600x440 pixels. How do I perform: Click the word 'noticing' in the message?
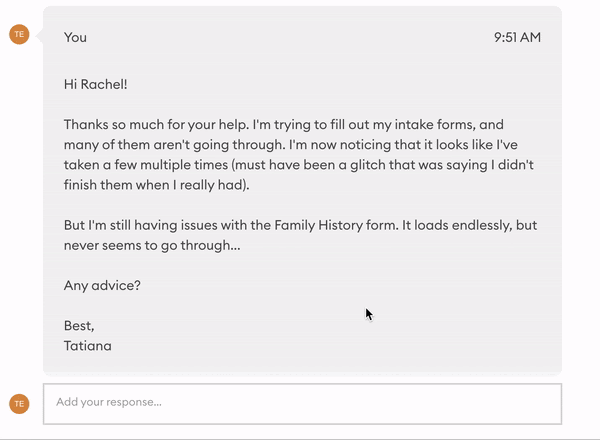tap(365, 145)
